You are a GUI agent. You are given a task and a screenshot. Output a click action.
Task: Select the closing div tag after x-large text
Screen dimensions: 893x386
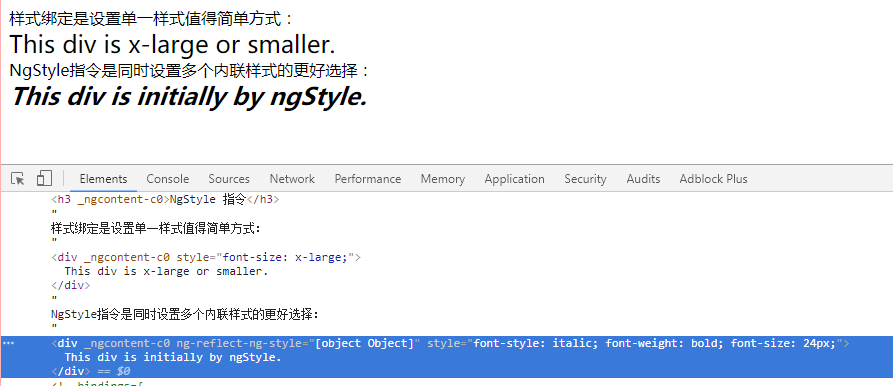[71, 285]
